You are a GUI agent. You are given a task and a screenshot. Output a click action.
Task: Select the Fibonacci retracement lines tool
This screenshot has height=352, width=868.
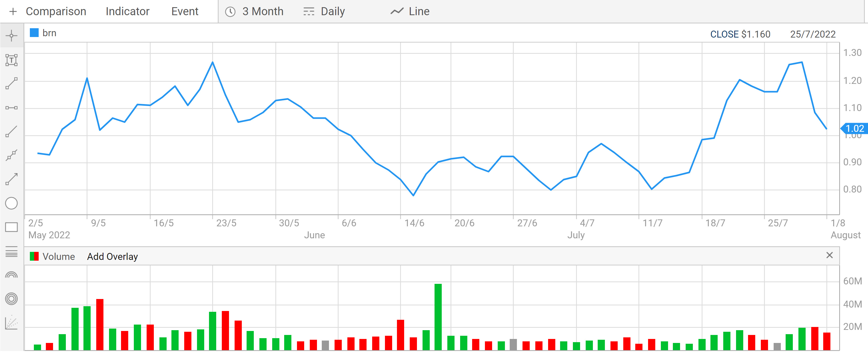click(x=11, y=251)
